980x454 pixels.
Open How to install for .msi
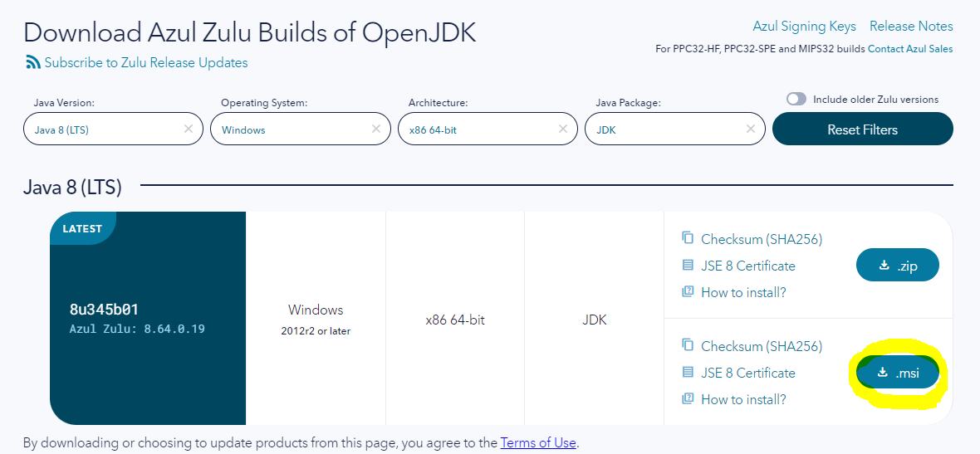(743, 399)
